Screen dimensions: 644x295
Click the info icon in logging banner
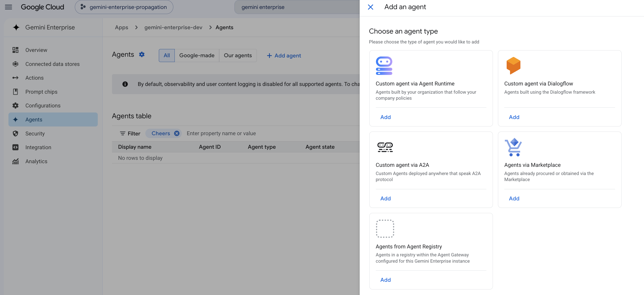[125, 84]
